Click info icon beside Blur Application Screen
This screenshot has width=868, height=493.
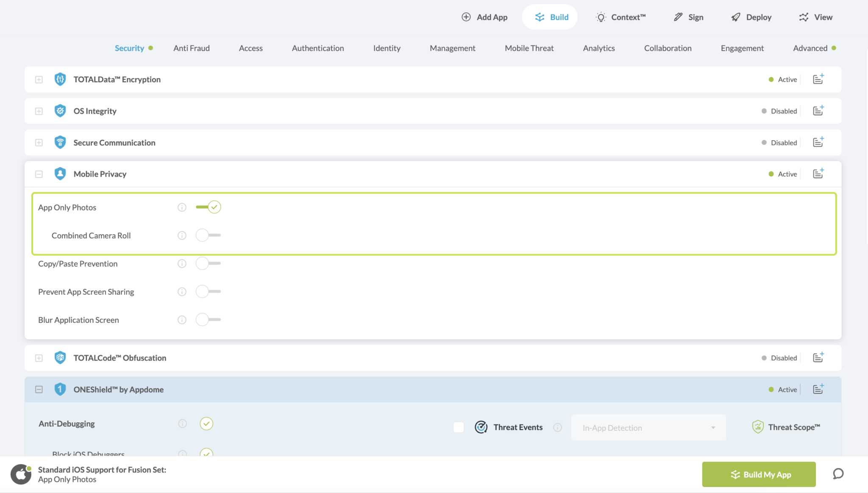point(182,320)
